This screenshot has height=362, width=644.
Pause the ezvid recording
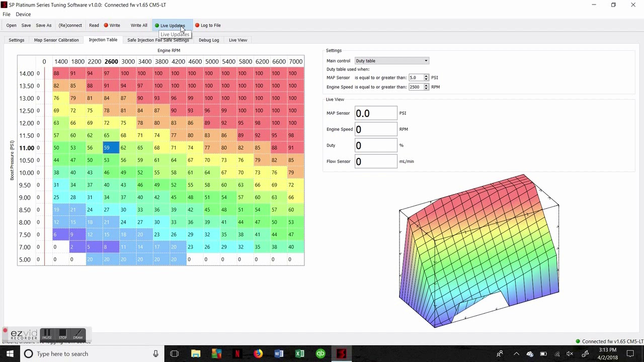point(47,334)
